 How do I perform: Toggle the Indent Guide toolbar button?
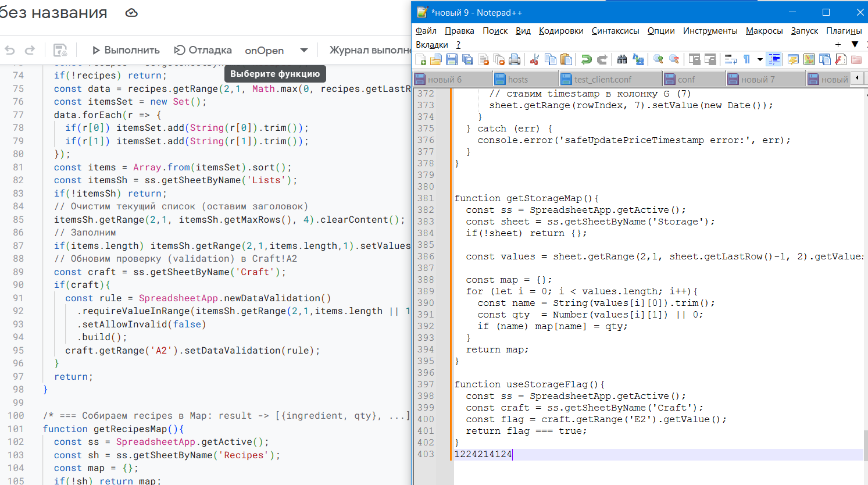pyautogui.click(x=774, y=59)
